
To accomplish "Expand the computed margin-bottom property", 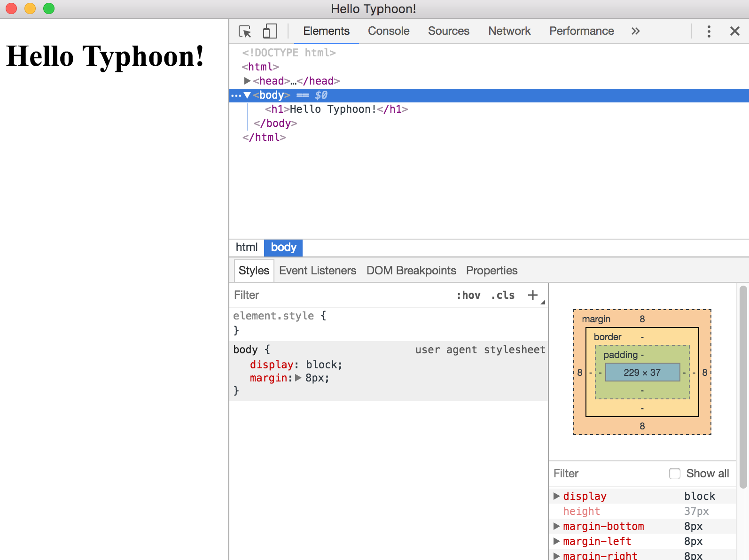I will (556, 526).
